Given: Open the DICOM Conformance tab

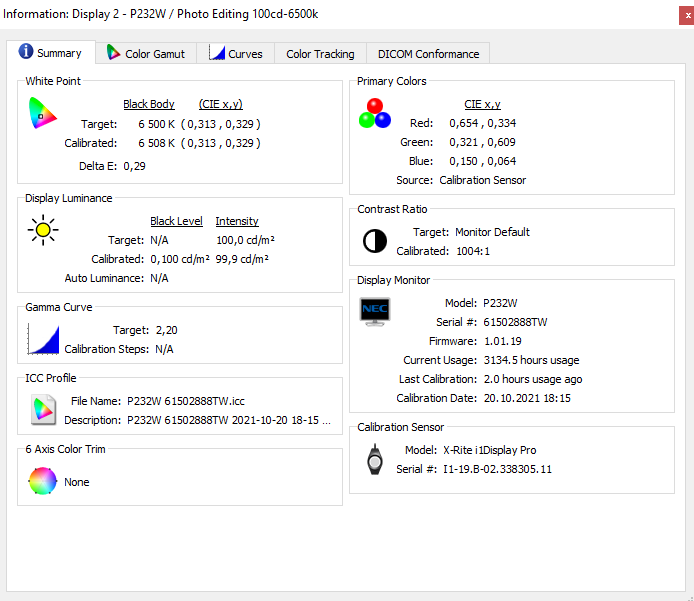Looking at the screenshot, I should [x=427, y=54].
